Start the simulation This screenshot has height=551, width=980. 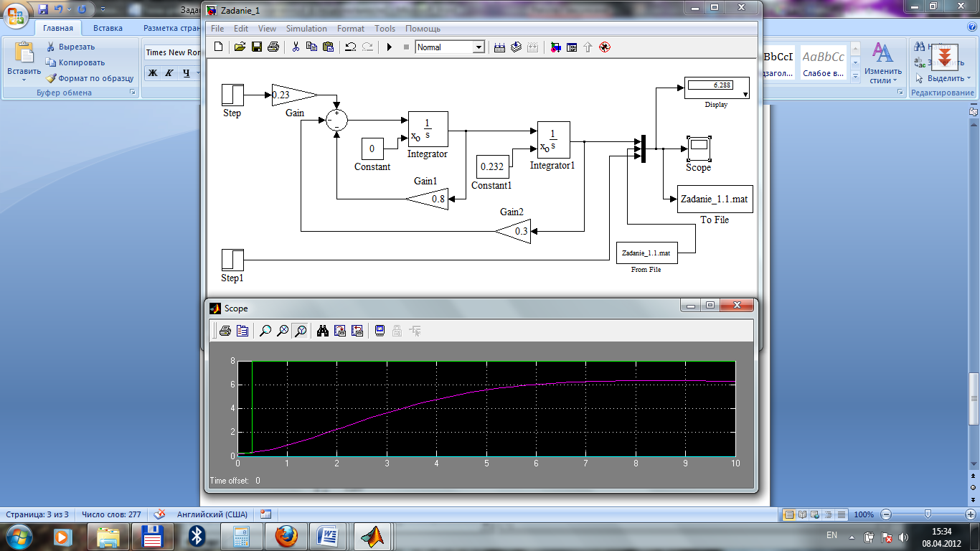pos(390,47)
